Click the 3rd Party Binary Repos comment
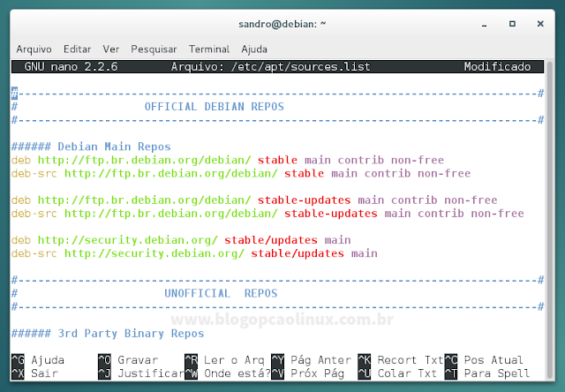This screenshot has height=392, width=565. (x=108, y=333)
